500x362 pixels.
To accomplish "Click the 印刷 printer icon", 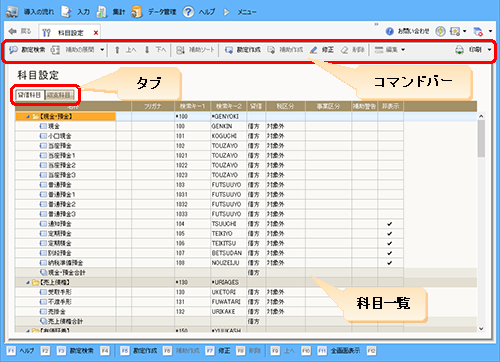I will 459,50.
